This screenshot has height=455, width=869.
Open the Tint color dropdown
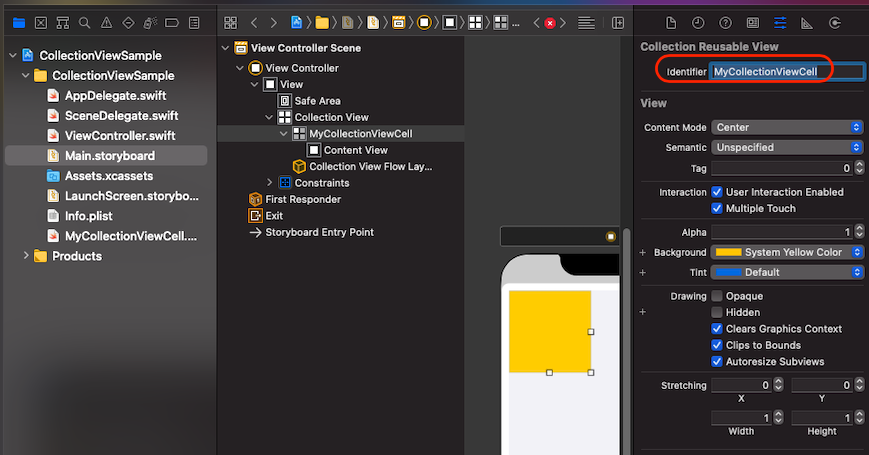tap(787, 272)
